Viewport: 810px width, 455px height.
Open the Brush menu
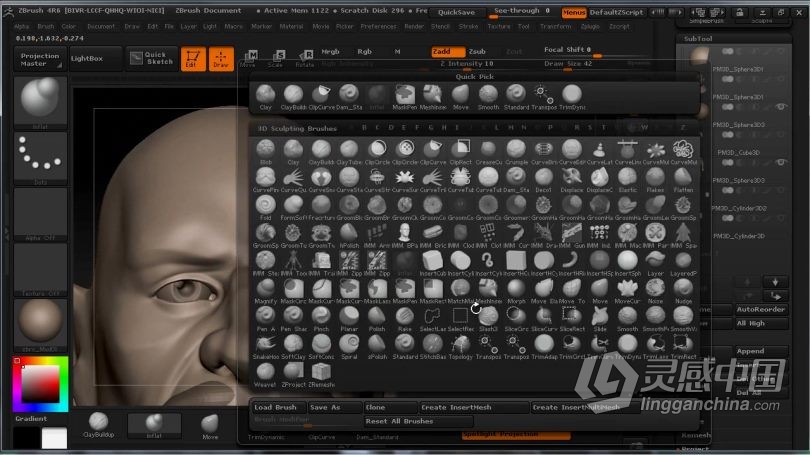pyautogui.click(x=45, y=26)
